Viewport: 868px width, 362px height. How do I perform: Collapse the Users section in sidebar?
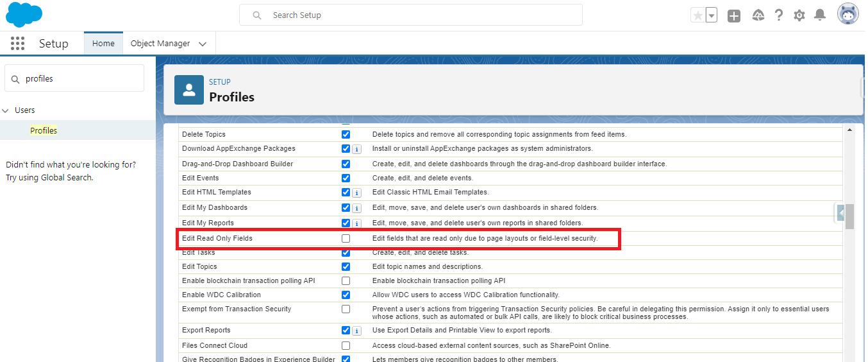click(6, 110)
